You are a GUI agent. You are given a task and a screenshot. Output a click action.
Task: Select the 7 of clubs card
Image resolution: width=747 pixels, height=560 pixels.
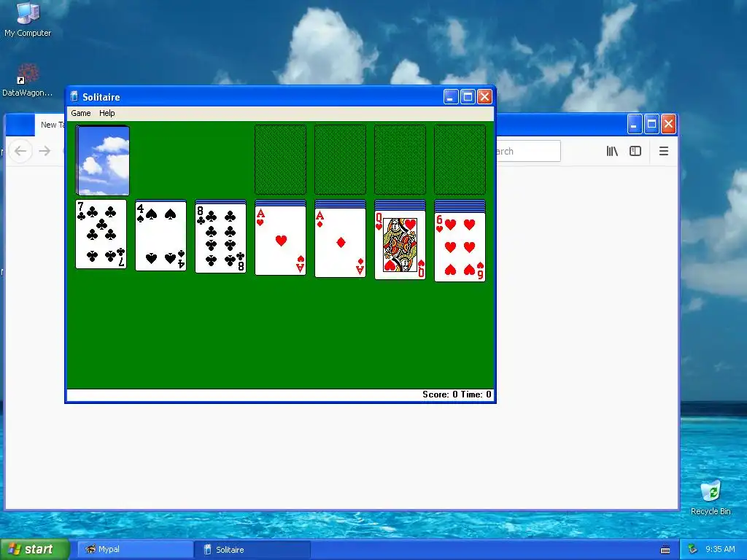pyautogui.click(x=101, y=234)
